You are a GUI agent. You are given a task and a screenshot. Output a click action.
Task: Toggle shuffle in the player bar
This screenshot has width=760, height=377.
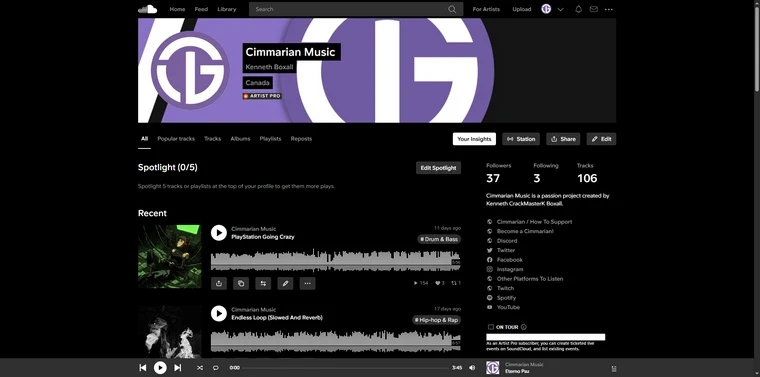coord(200,368)
